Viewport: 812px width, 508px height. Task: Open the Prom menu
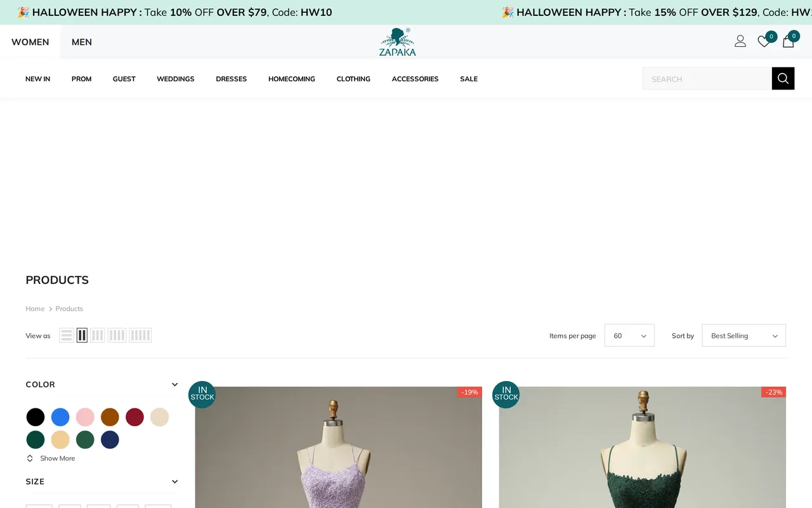tap(81, 79)
